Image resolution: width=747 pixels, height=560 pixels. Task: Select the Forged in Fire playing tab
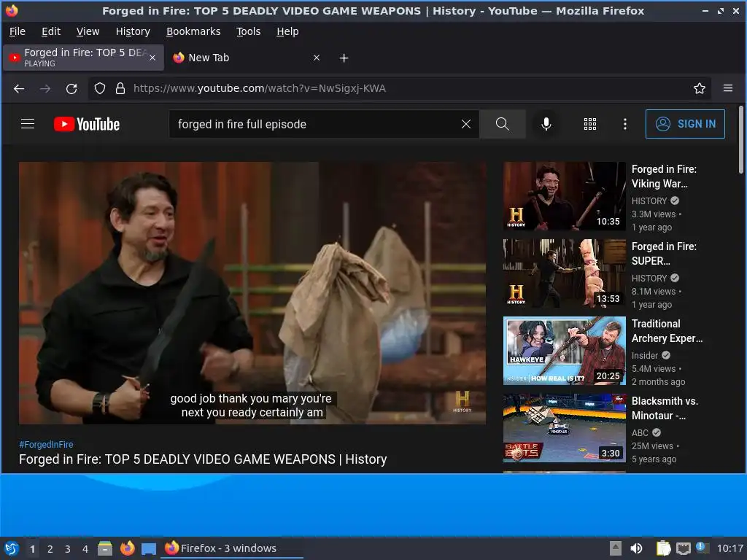[84, 58]
